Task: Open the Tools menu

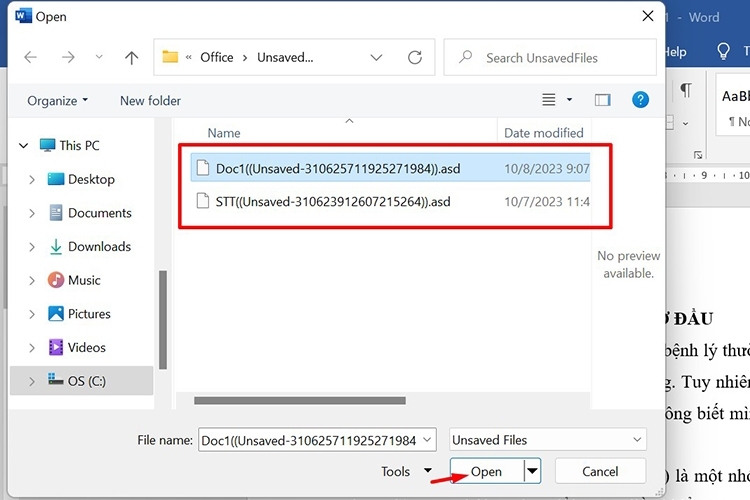Action: pos(407,471)
